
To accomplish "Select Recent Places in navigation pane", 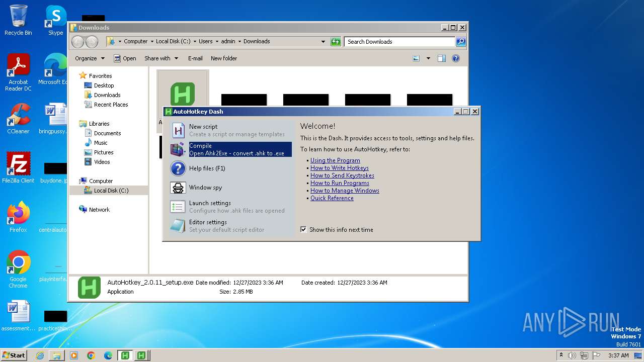I will 111,105.
